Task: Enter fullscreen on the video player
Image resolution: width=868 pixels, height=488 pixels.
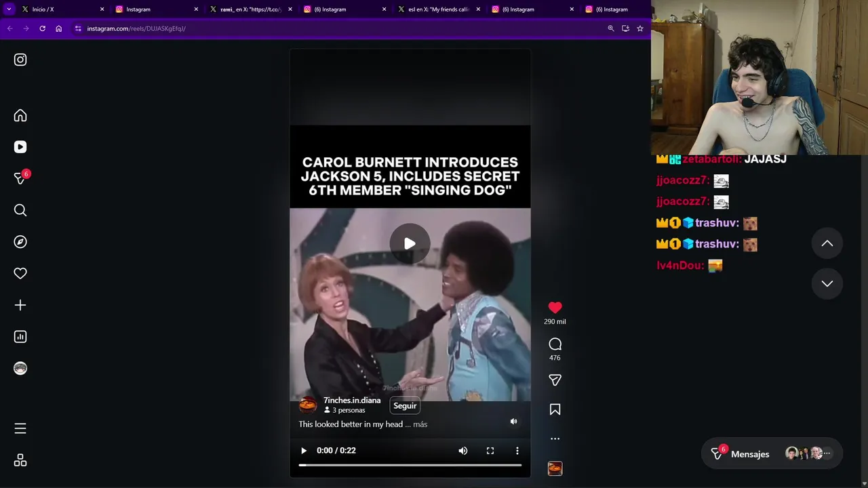Action: point(490,451)
